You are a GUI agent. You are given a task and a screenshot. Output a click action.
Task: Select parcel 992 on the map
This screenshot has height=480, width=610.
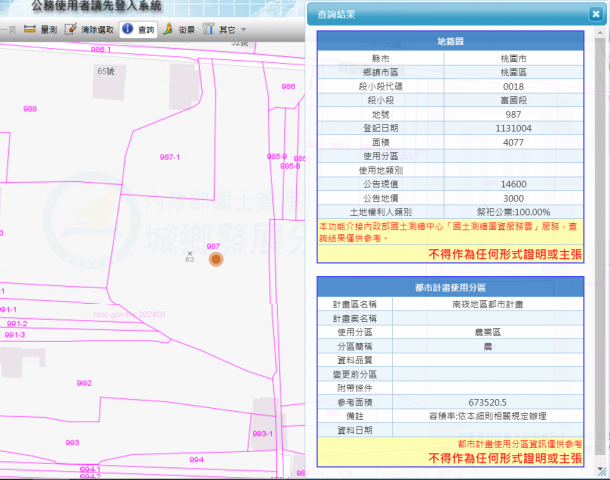pos(85,383)
